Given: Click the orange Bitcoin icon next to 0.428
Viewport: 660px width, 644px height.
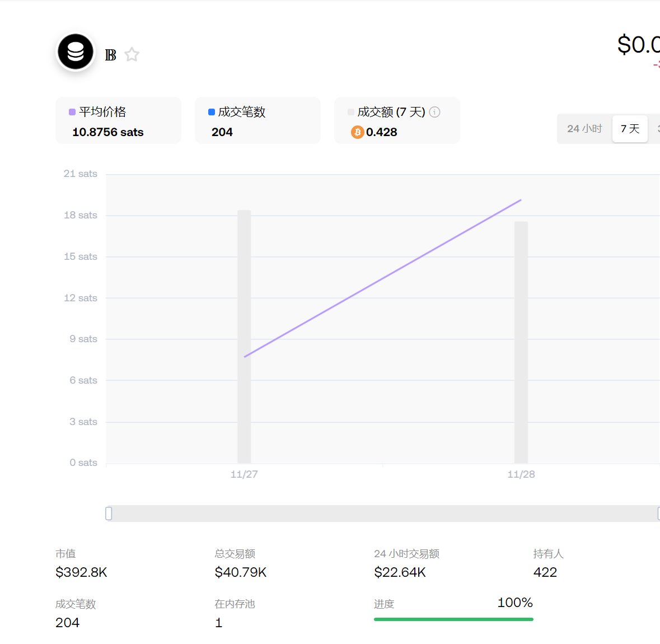Looking at the screenshot, I should tap(357, 132).
